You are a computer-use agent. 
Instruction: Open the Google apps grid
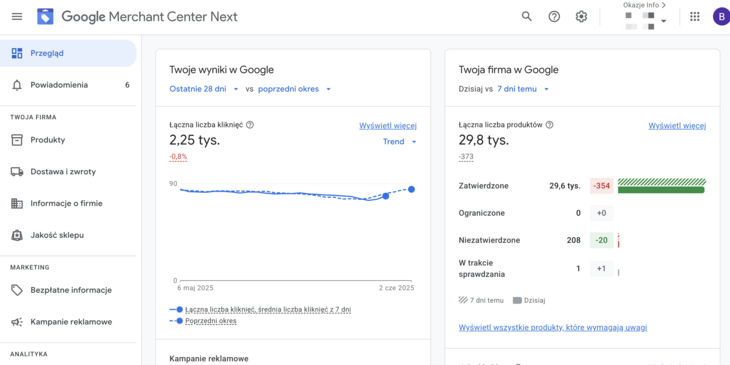[695, 17]
